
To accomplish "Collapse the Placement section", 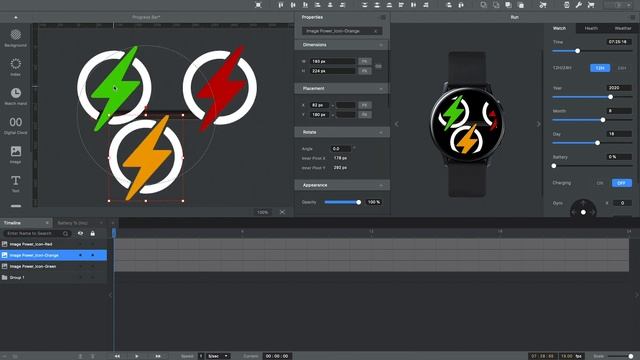I will [x=381, y=89].
